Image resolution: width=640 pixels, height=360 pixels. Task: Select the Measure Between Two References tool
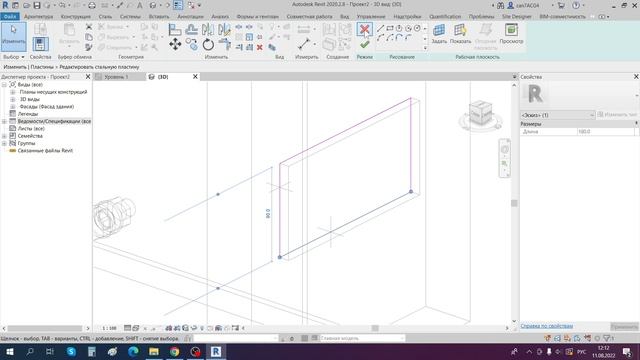(304, 44)
